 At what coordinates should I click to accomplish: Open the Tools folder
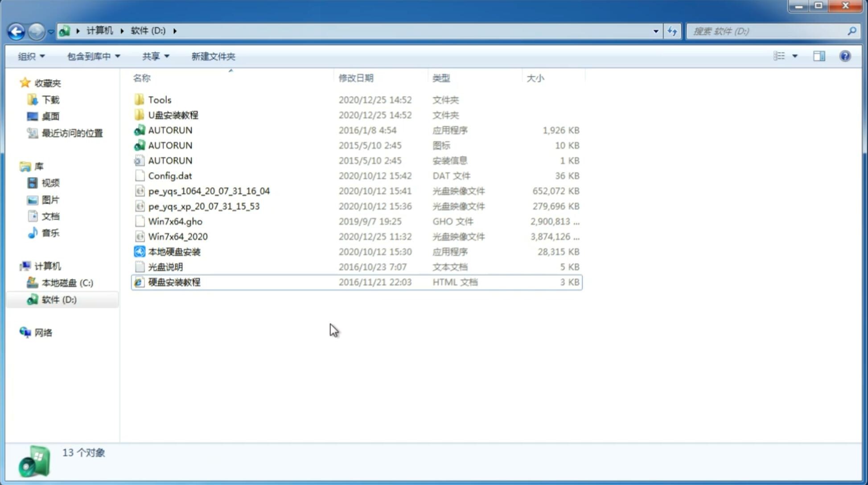pyautogui.click(x=159, y=99)
